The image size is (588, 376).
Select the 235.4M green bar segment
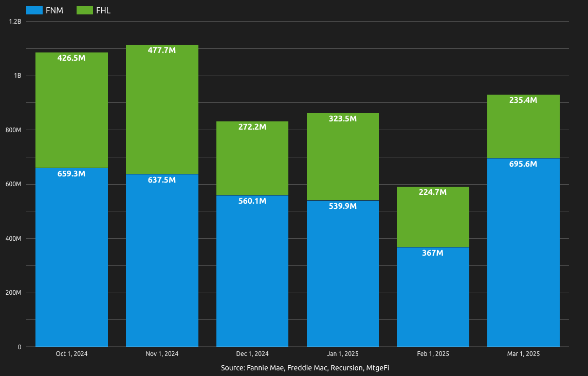point(524,126)
